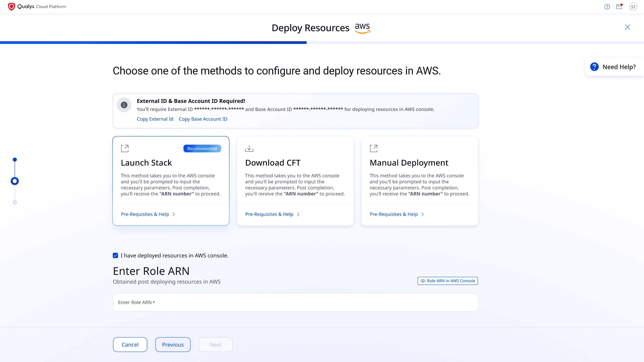Click the disabled Next button
644x362 pixels.
pyautogui.click(x=216, y=345)
